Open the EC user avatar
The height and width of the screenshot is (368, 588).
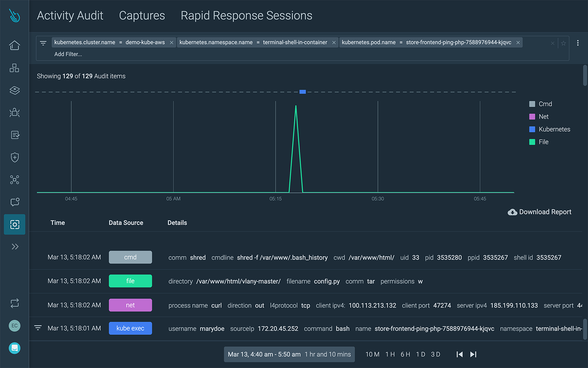pyautogui.click(x=15, y=326)
